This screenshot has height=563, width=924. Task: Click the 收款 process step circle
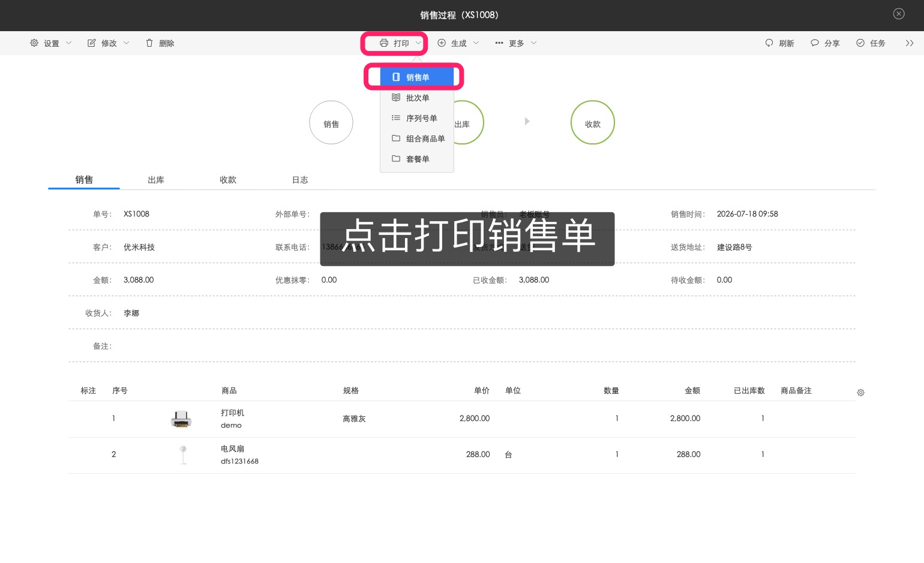pyautogui.click(x=593, y=123)
